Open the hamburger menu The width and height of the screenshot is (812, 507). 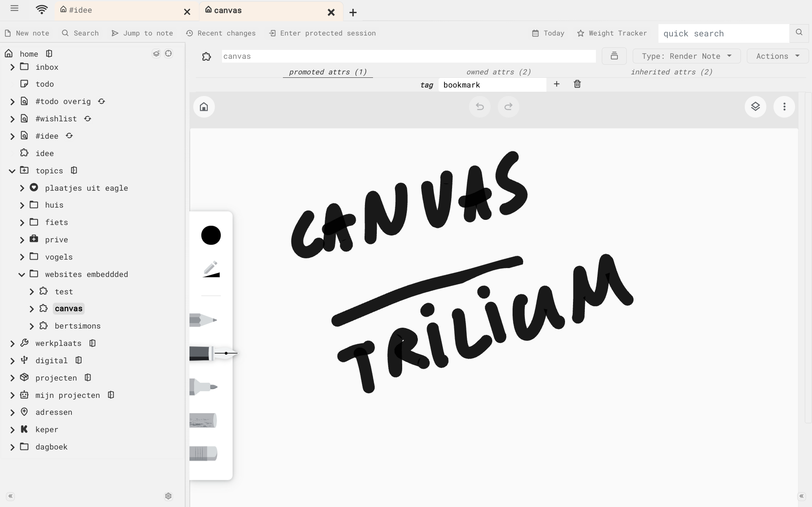14,8
